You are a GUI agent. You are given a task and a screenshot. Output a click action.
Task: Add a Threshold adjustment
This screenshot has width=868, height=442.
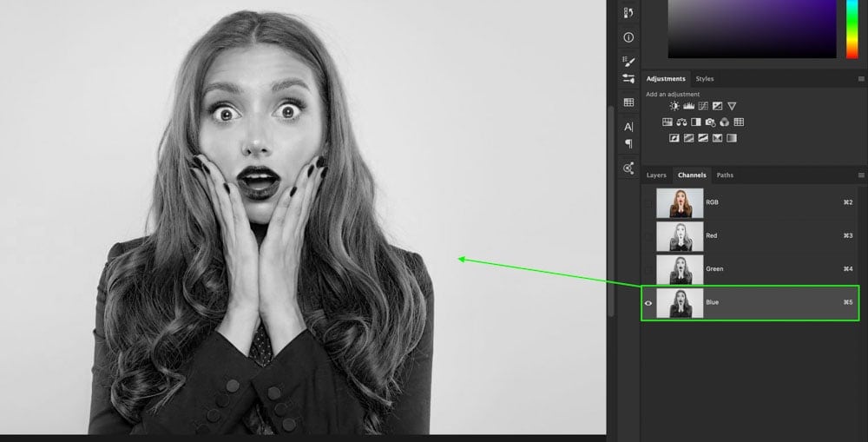click(703, 138)
